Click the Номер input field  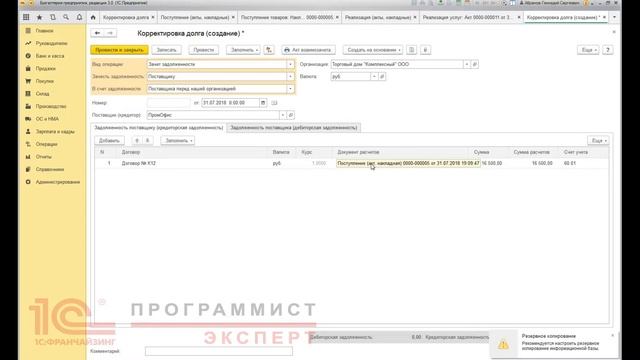(x=169, y=103)
